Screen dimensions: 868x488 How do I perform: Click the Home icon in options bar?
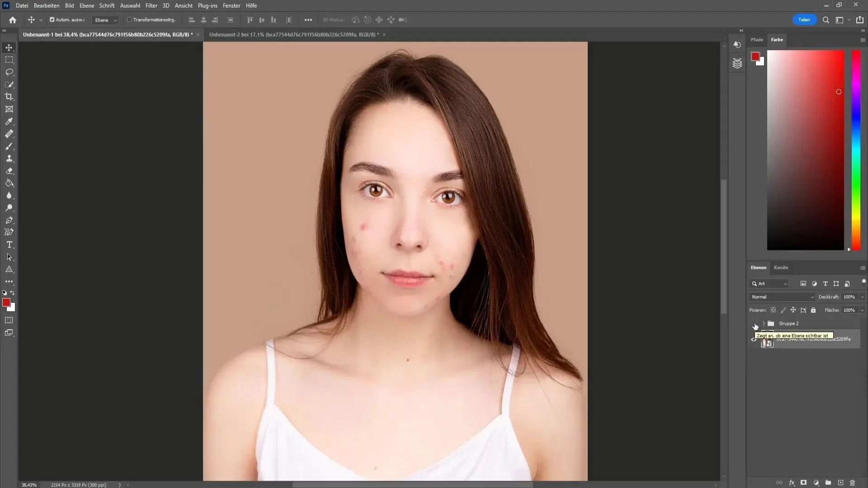pos(13,20)
